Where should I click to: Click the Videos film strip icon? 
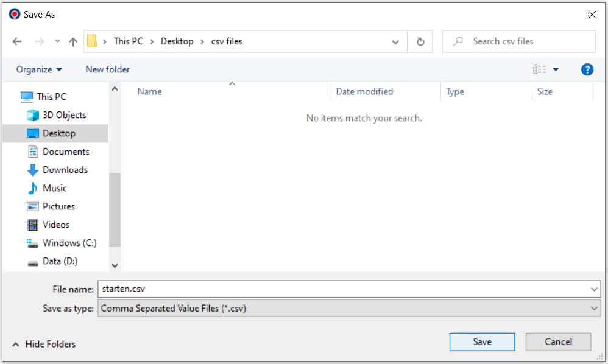(33, 225)
